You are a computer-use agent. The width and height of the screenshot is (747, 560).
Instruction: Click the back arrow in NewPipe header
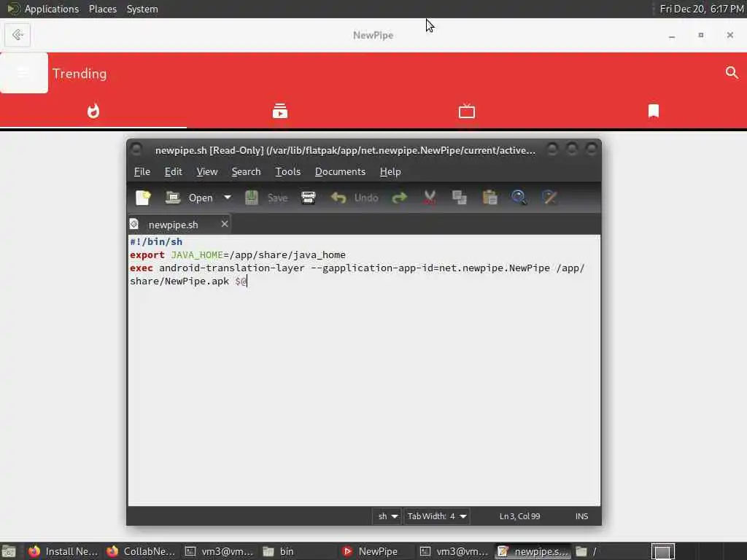pos(18,35)
